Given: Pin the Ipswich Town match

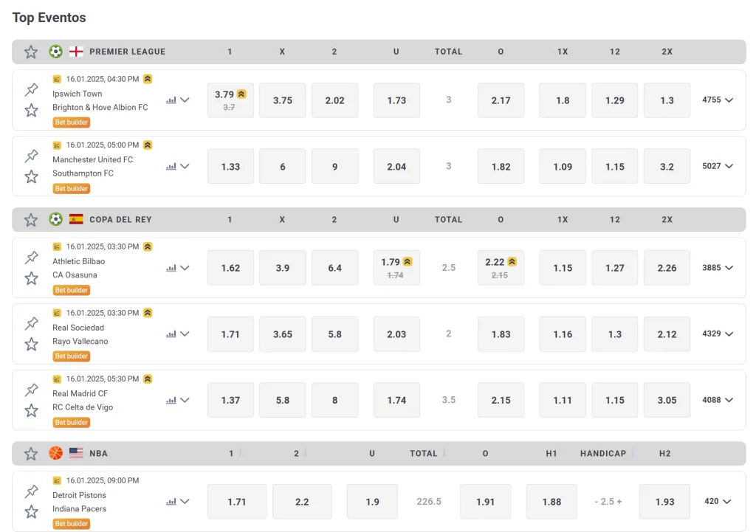Looking at the screenshot, I should 31,90.
